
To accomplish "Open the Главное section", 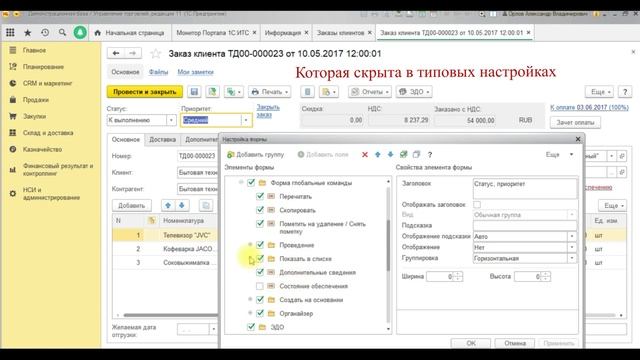I will click(x=34, y=50).
